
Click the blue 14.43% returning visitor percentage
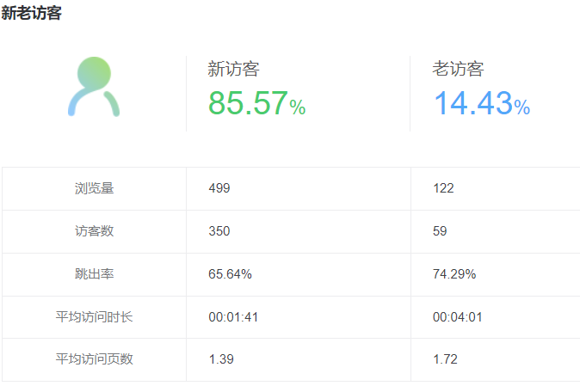click(x=481, y=104)
